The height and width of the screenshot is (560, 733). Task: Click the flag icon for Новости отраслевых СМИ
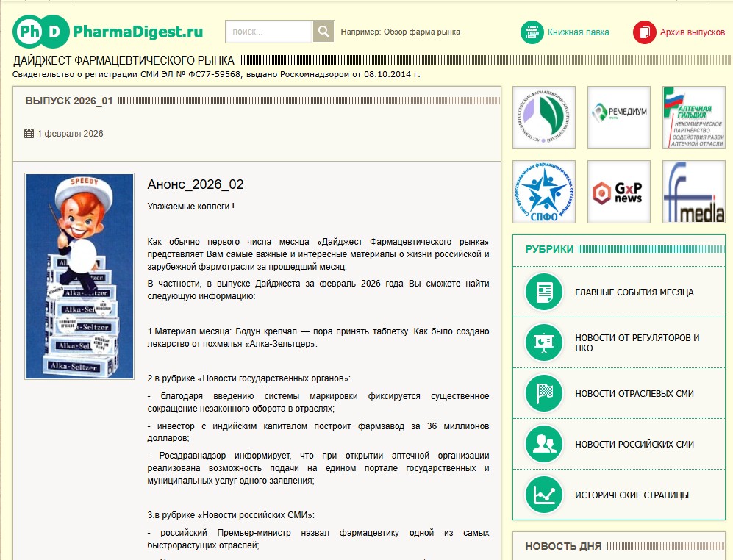543,392
